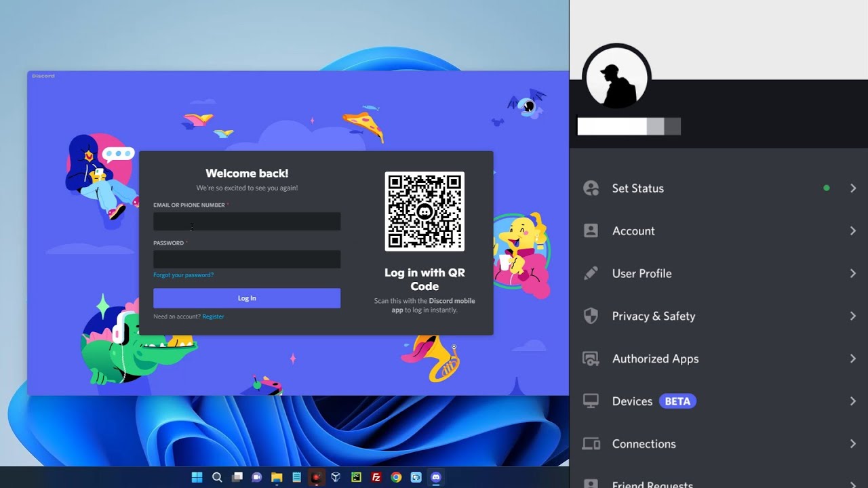
Task: Open the Privacy & Safety item
Action: (719, 316)
